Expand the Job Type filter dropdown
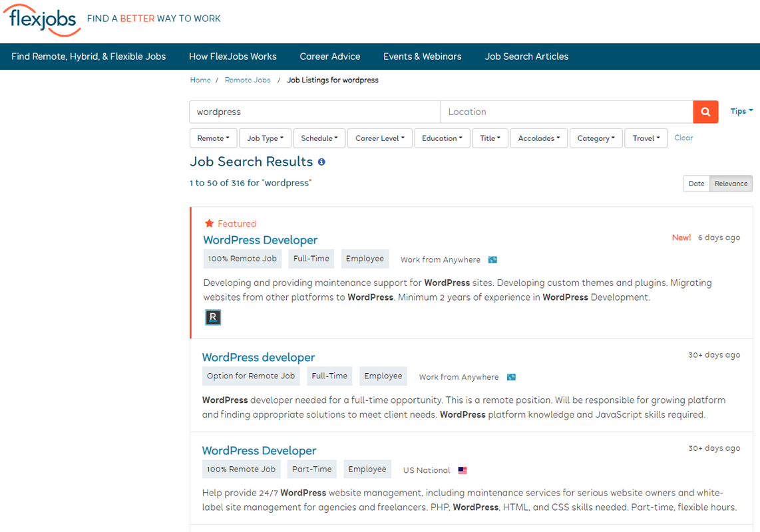Image resolution: width=760 pixels, height=532 pixels. pos(265,138)
